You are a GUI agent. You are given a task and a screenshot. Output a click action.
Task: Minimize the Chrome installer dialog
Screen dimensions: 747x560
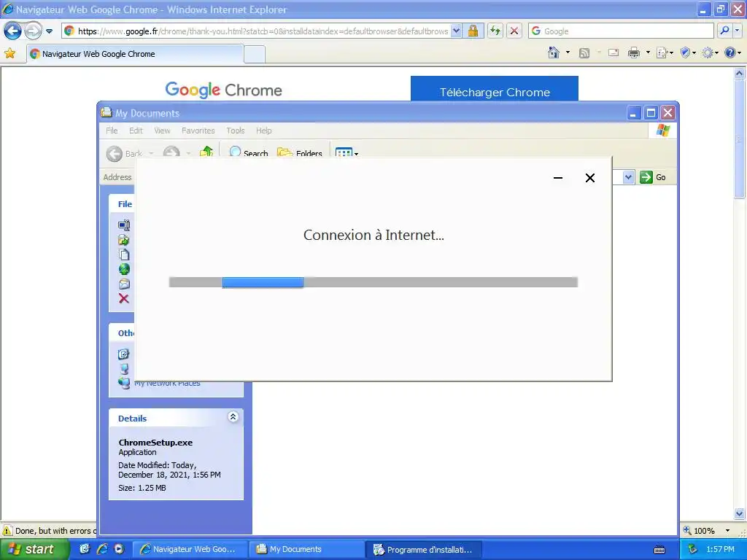point(558,178)
